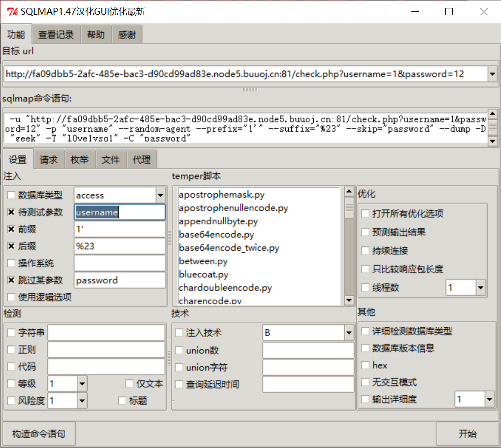Enable the 标题 checkbox

[x=122, y=400]
